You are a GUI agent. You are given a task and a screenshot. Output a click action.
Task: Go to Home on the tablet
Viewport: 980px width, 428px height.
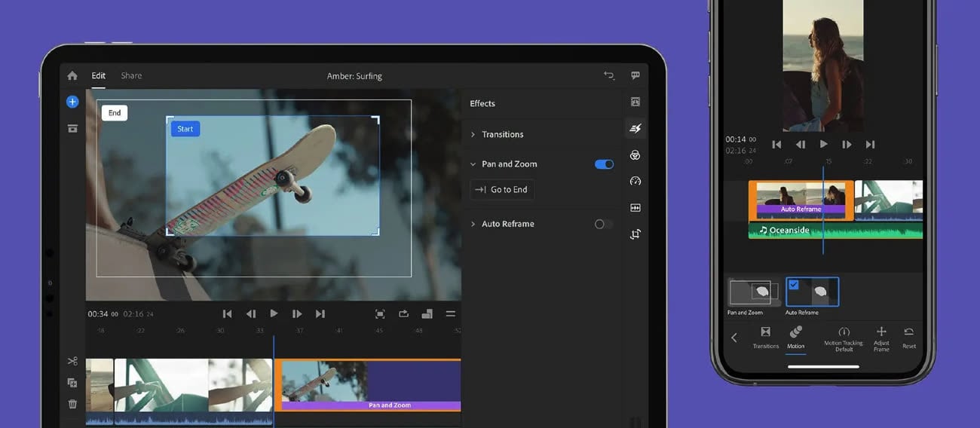click(72, 75)
